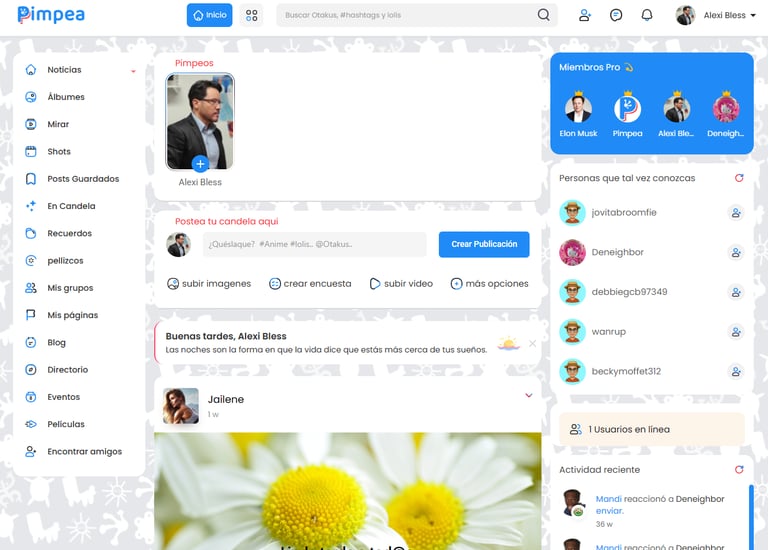Click the Directorio sidebar icon
768x550 pixels.
30,370
